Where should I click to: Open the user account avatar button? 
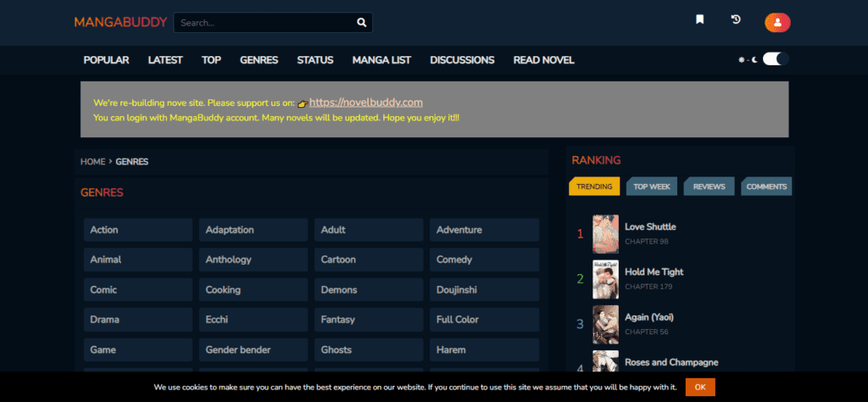pos(777,23)
